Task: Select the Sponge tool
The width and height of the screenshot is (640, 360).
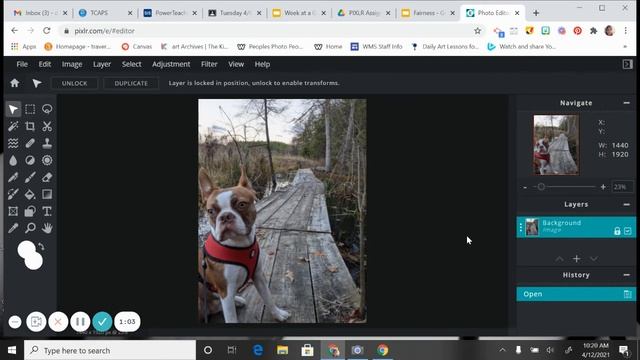Action: pyautogui.click(x=47, y=160)
